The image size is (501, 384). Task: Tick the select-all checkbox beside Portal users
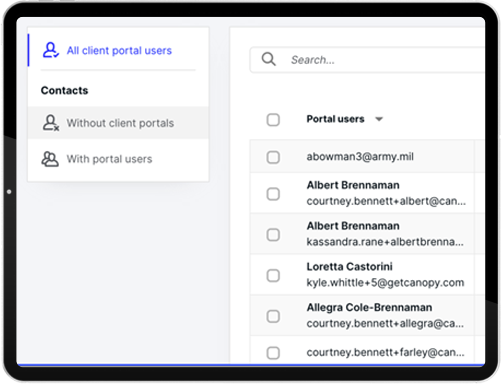(x=273, y=119)
